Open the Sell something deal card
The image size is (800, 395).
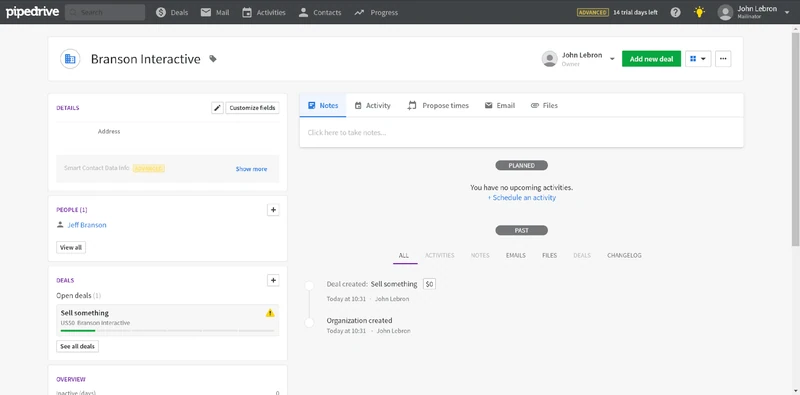(x=167, y=320)
